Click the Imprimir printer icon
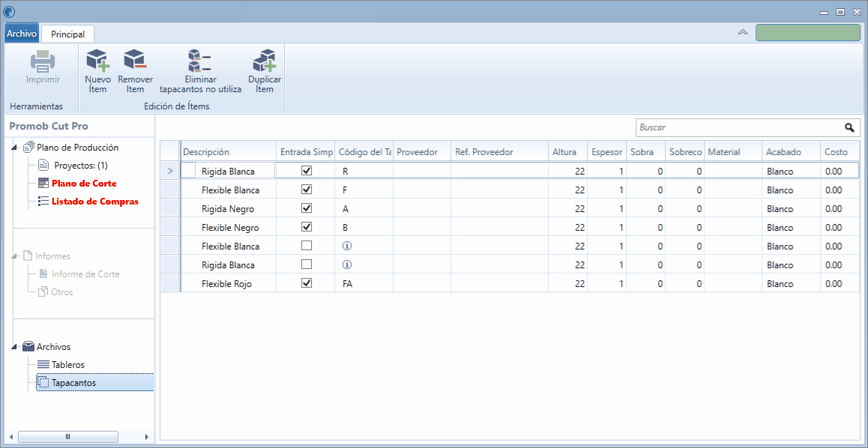 tap(43, 61)
